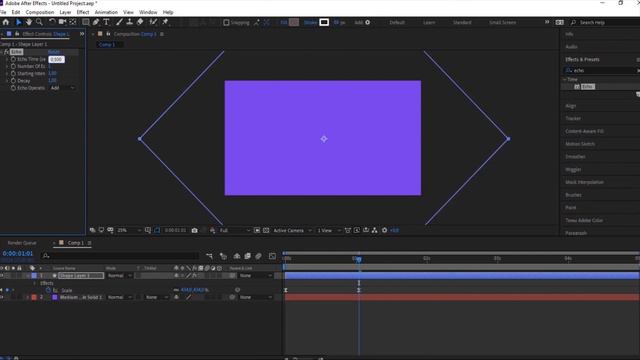
Task: Open the viewer magnification 25% dropdown
Action: (129, 231)
